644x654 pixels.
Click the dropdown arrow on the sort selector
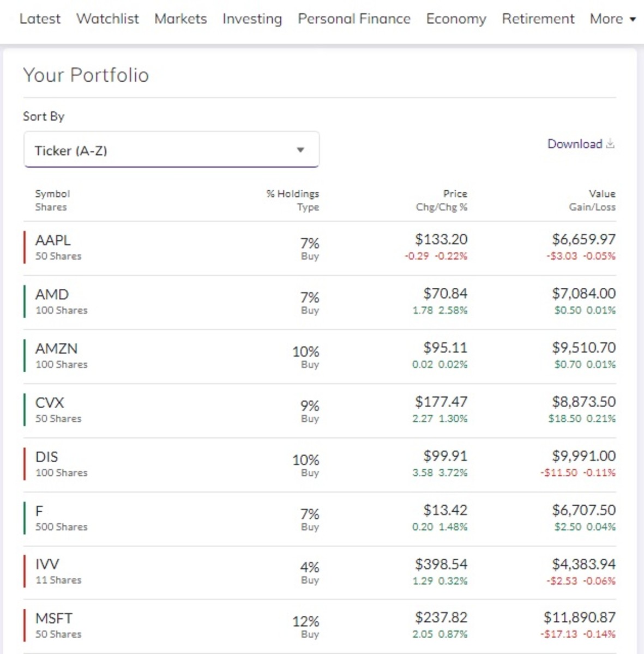300,149
